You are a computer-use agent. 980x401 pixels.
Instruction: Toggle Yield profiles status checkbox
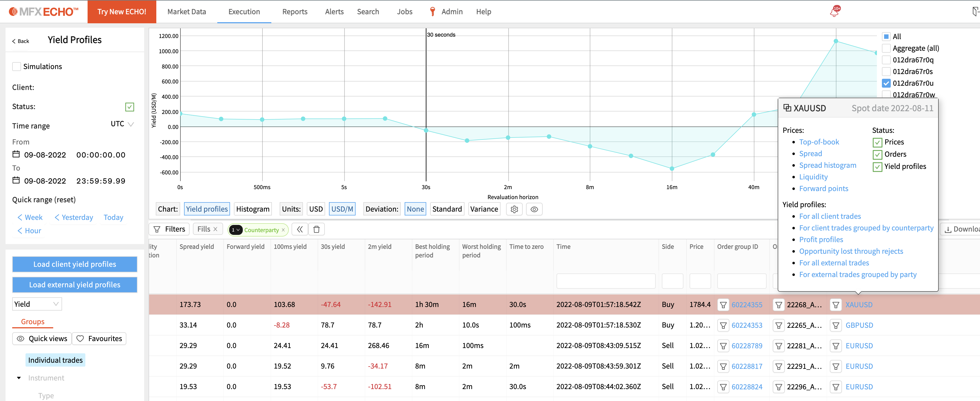[877, 167]
